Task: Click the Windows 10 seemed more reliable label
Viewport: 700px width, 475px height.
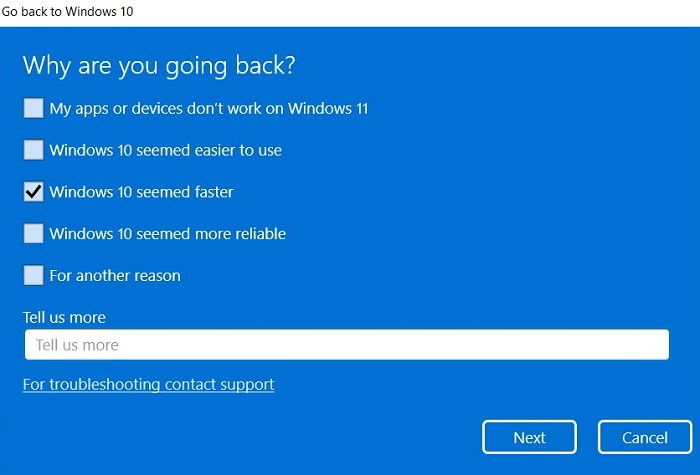Action: [x=168, y=233]
